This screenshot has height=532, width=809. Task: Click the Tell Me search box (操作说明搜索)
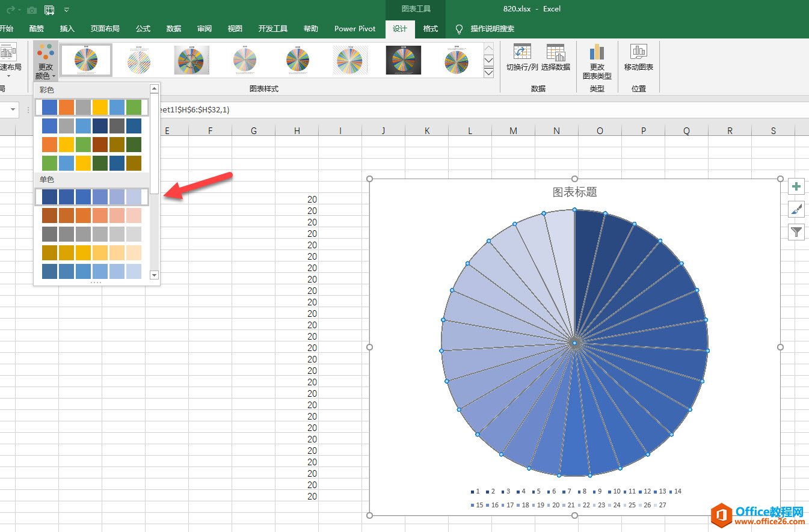click(x=492, y=29)
